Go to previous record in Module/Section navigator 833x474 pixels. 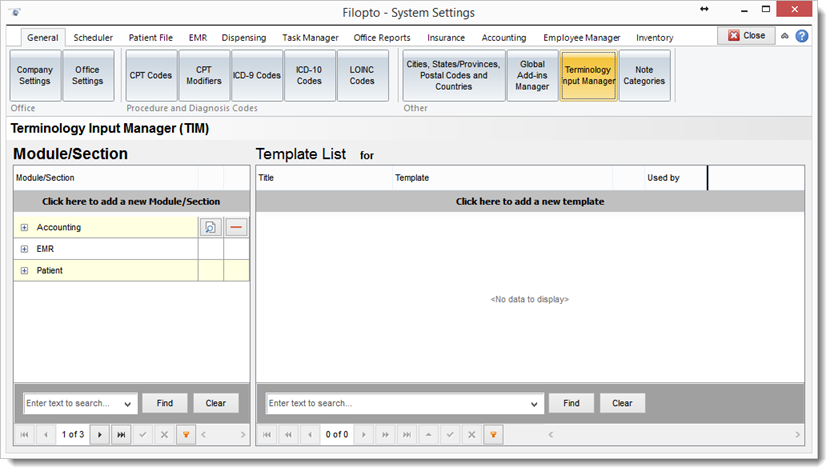point(46,435)
